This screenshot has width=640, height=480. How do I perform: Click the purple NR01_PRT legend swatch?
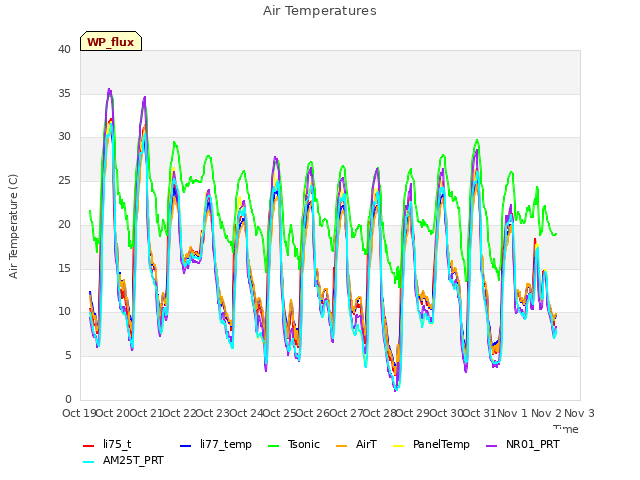pyautogui.click(x=492, y=446)
